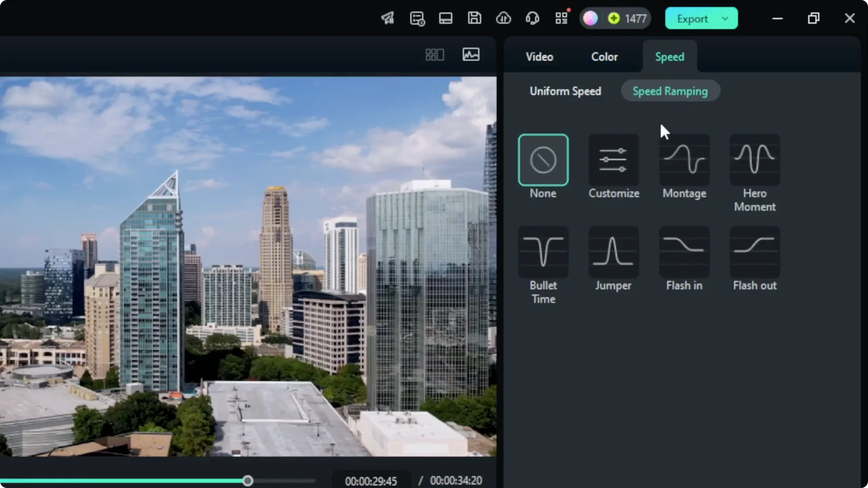The image size is (868, 488).
Task: Apply the Flash out preset
Action: click(755, 252)
